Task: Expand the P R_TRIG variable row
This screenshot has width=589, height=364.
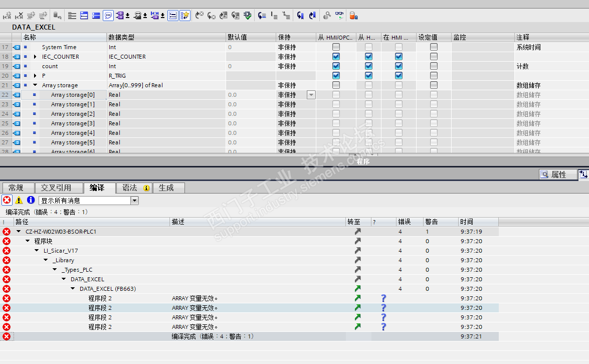Action: click(35, 76)
